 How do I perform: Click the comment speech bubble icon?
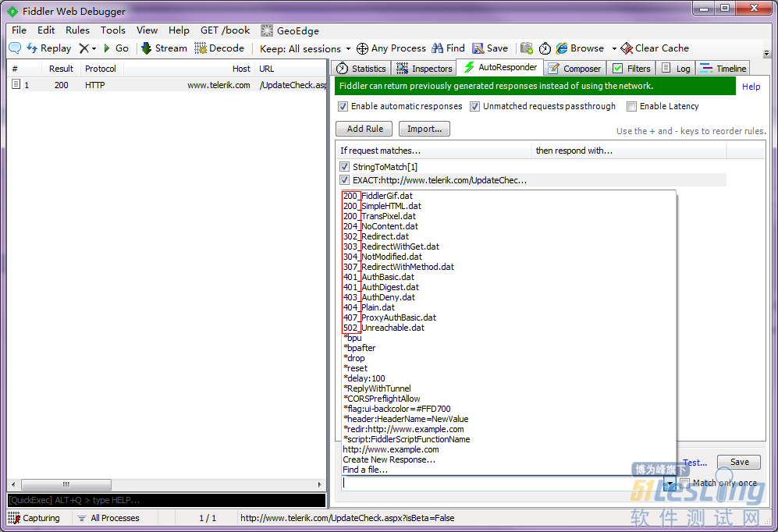15,48
